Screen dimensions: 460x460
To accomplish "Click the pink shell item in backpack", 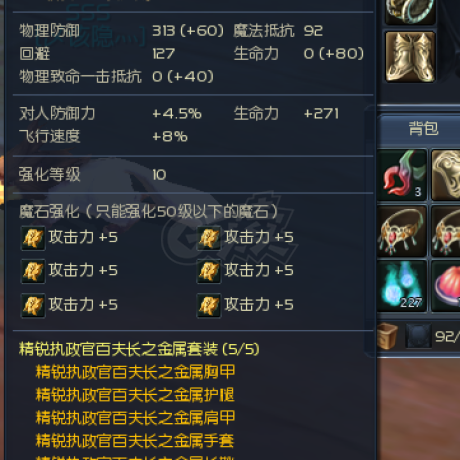I will tap(446, 286).
